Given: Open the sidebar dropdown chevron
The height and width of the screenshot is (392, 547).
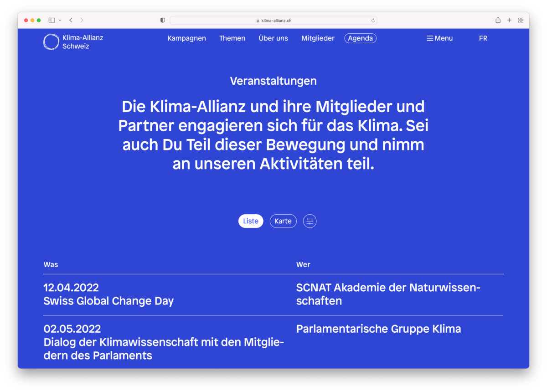Looking at the screenshot, I should tap(60, 20).
